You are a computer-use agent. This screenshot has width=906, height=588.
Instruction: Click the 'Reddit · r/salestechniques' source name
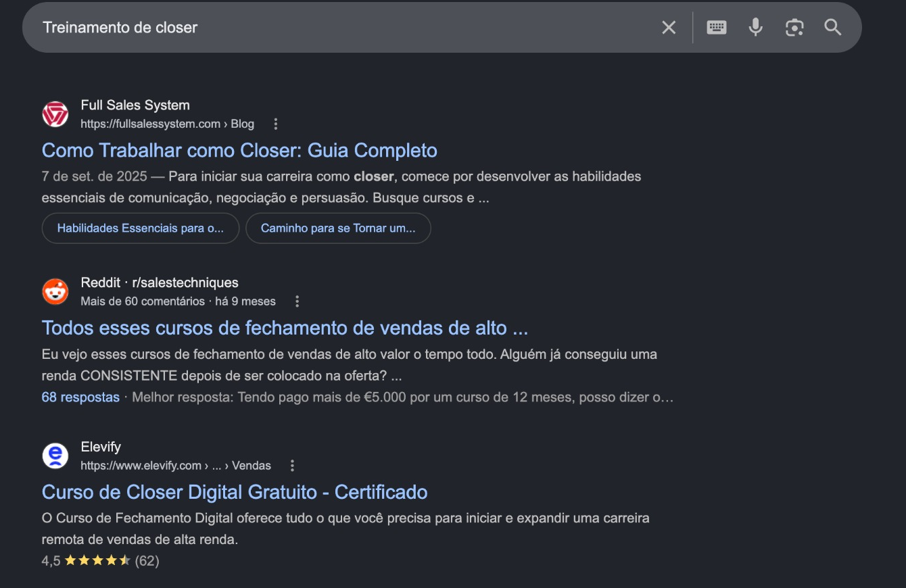(x=160, y=283)
